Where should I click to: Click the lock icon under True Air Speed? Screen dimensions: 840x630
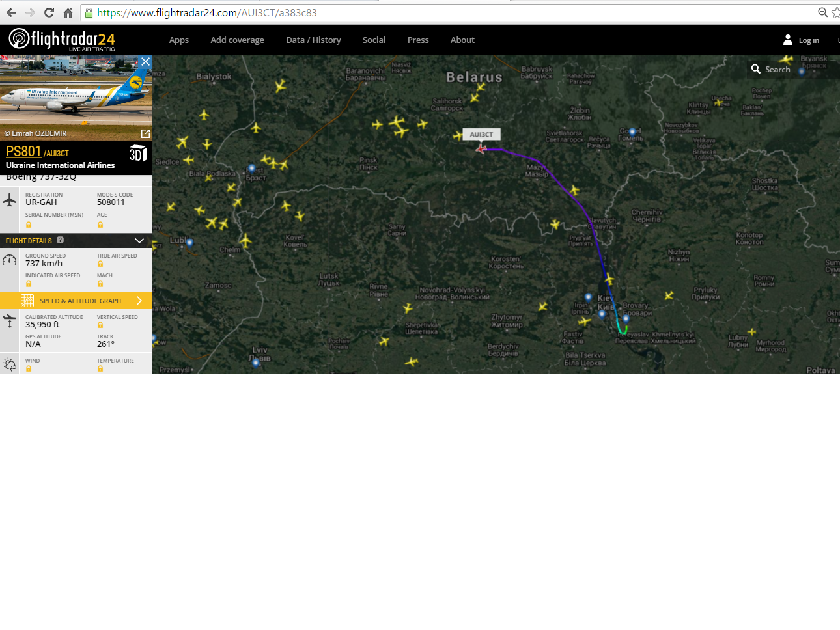tap(100, 264)
